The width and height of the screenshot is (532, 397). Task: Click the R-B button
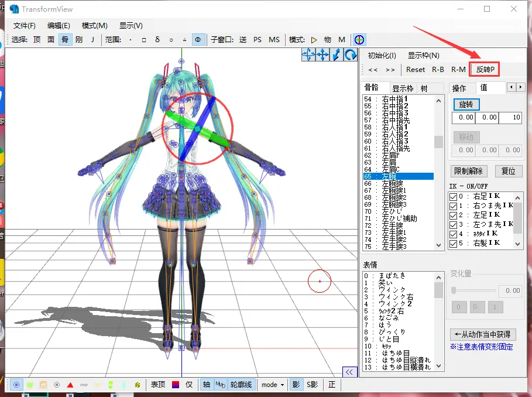pos(438,70)
